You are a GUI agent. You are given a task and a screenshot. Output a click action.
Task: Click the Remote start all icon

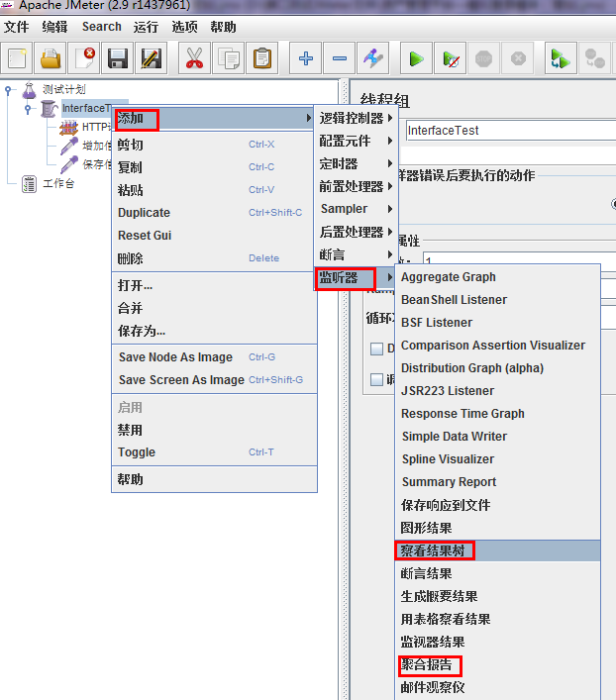point(561,58)
